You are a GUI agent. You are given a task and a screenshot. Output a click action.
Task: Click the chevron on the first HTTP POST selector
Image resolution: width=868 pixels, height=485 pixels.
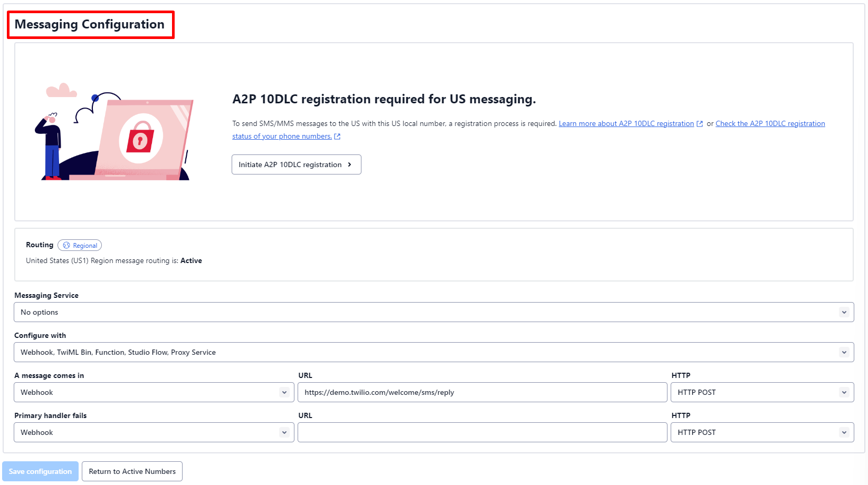click(844, 392)
